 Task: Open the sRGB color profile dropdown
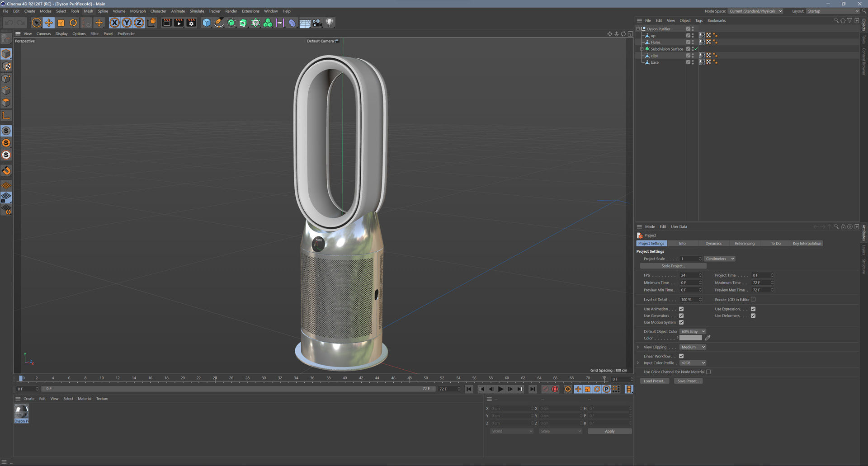point(693,363)
